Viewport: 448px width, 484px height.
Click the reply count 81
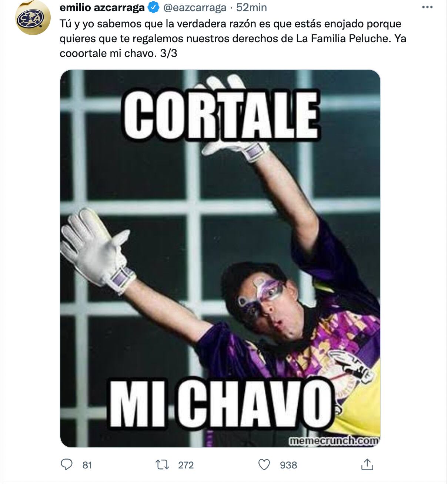(87, 465)
